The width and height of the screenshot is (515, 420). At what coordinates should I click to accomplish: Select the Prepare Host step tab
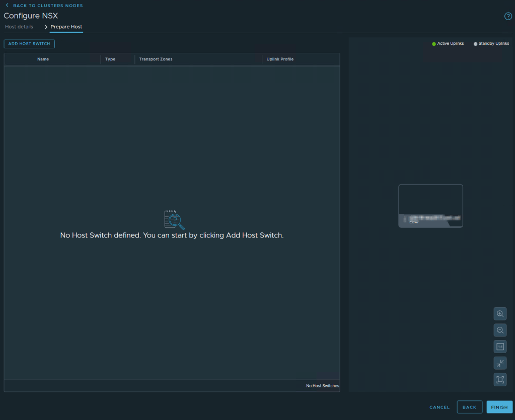[x=66, y=27]
